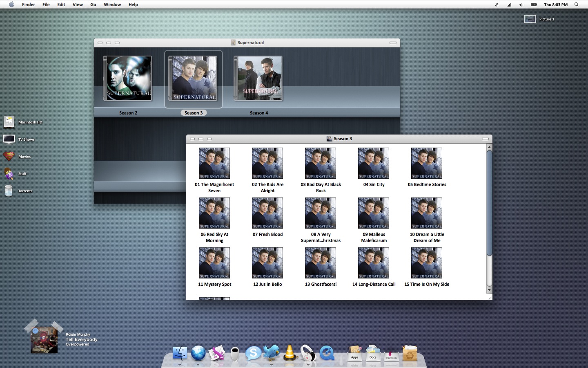Open 13 Ghostfacers! episode
The image size is (588, 368).
coord(321,263)
